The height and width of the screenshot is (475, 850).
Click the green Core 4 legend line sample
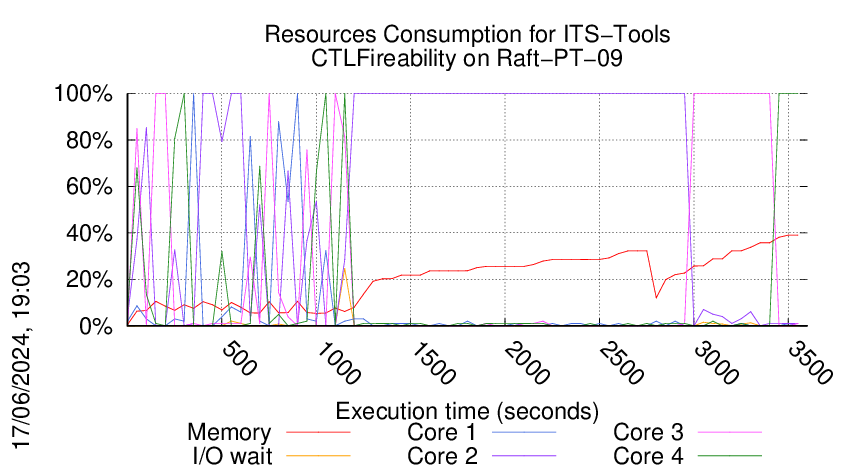click(x=730, y=456)
